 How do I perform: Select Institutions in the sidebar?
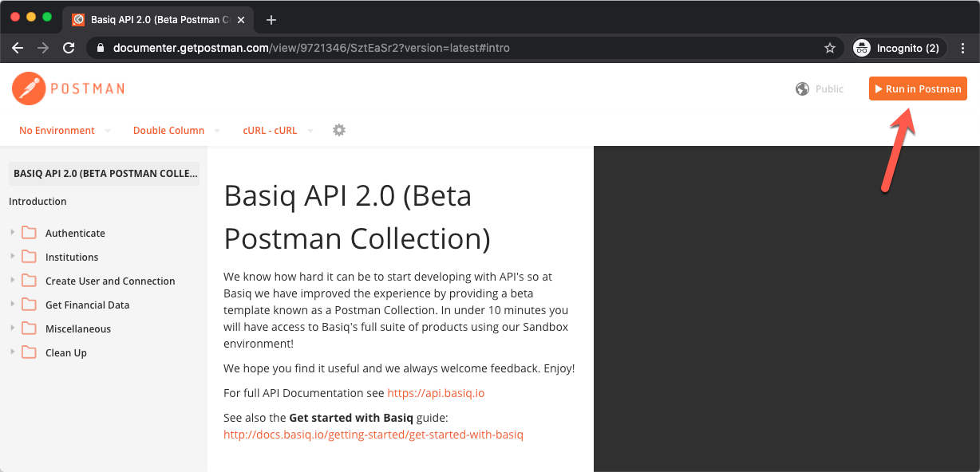72,258
